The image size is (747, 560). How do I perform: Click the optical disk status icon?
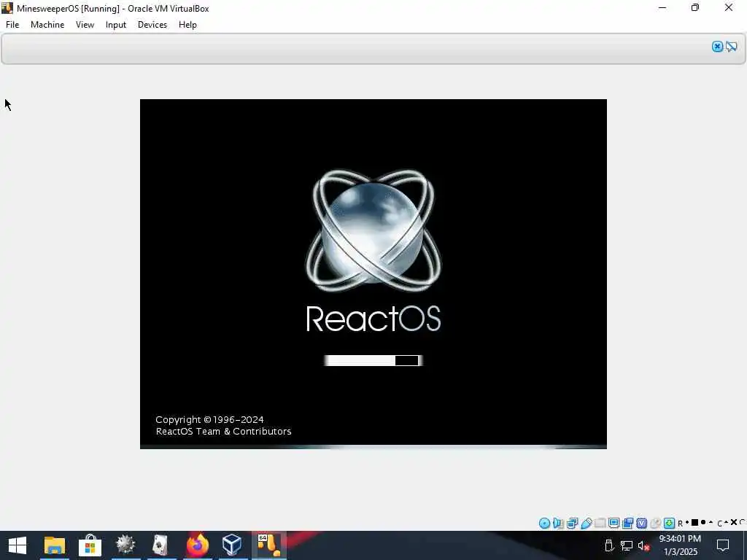[x=544, y=524]
